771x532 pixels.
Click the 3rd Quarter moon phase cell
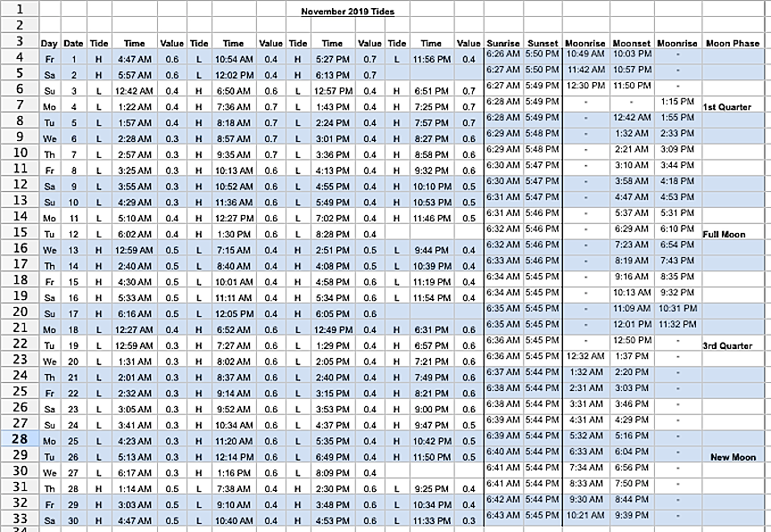point(726,345)
